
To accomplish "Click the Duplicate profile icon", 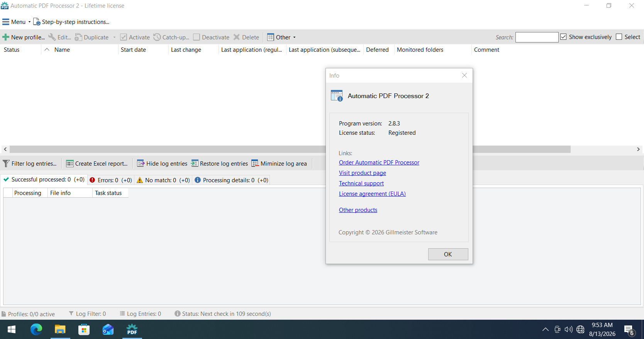I will 78,37.
